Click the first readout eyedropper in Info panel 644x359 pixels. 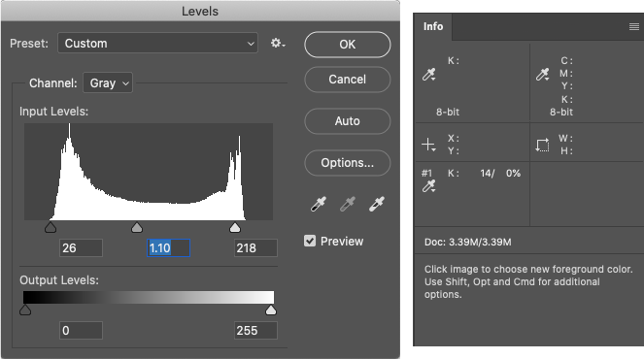[428, 75]
